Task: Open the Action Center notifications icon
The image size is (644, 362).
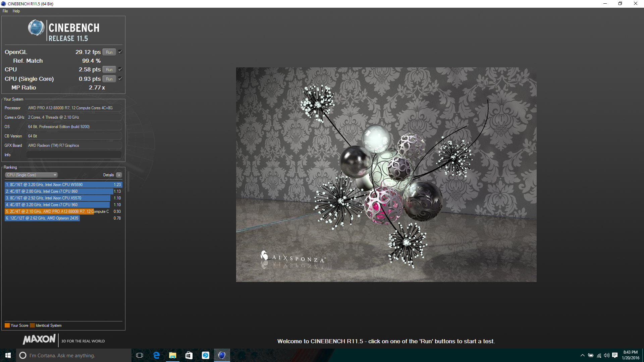Action: pyautogui.click(x=615, y=355)
